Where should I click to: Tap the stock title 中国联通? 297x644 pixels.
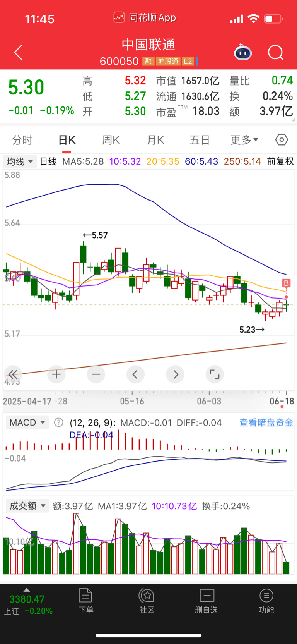click(x=148, y=45)
